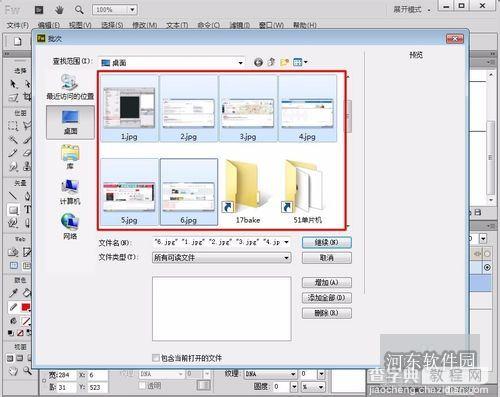Image resolution: width=500 pixels, height=397 pixels.
Task: Open the texture amount dropdown
Action: pos(321,374)
